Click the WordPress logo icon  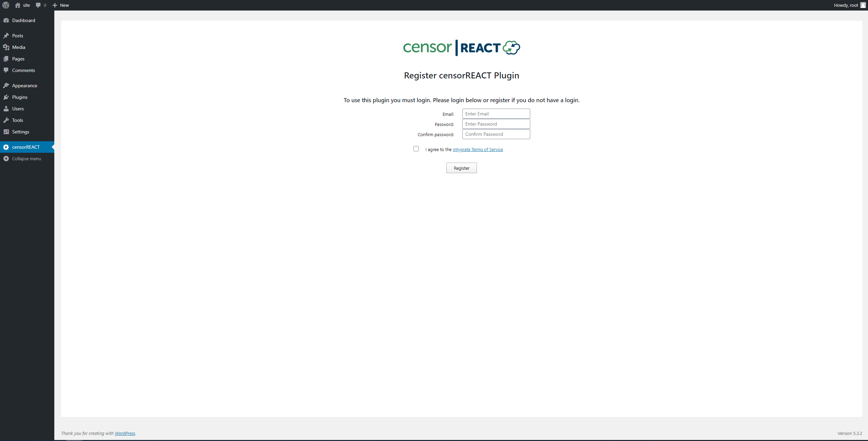6,5
